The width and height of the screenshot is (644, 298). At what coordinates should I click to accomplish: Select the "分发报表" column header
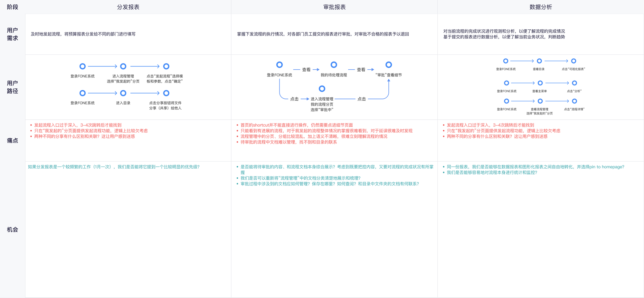coord(128,7)
